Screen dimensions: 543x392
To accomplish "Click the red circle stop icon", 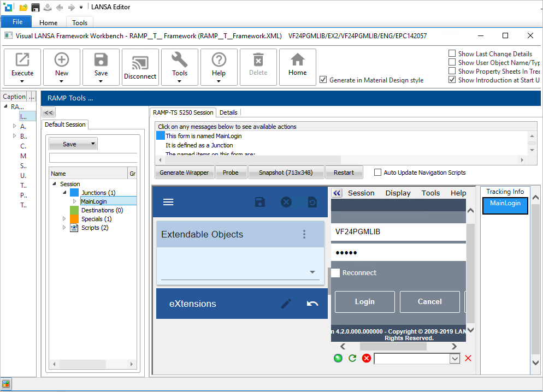I will click(367, 358).
